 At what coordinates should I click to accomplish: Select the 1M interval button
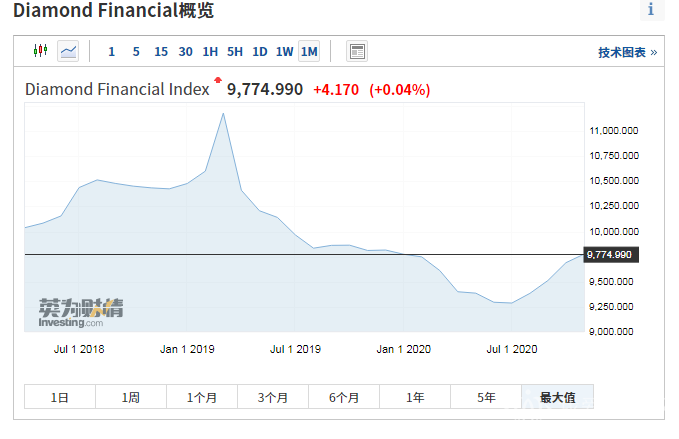pyautogui.click(x=309, y=52)
